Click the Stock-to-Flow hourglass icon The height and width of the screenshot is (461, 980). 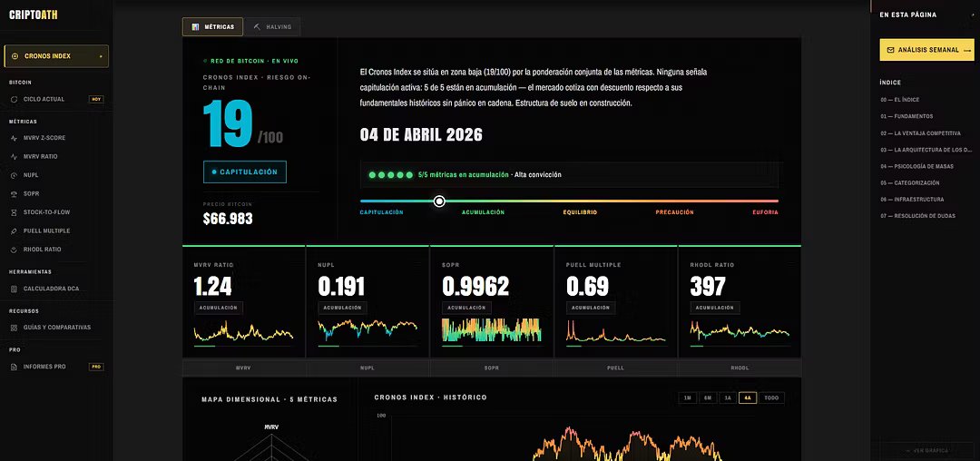(x=15, y=212)
